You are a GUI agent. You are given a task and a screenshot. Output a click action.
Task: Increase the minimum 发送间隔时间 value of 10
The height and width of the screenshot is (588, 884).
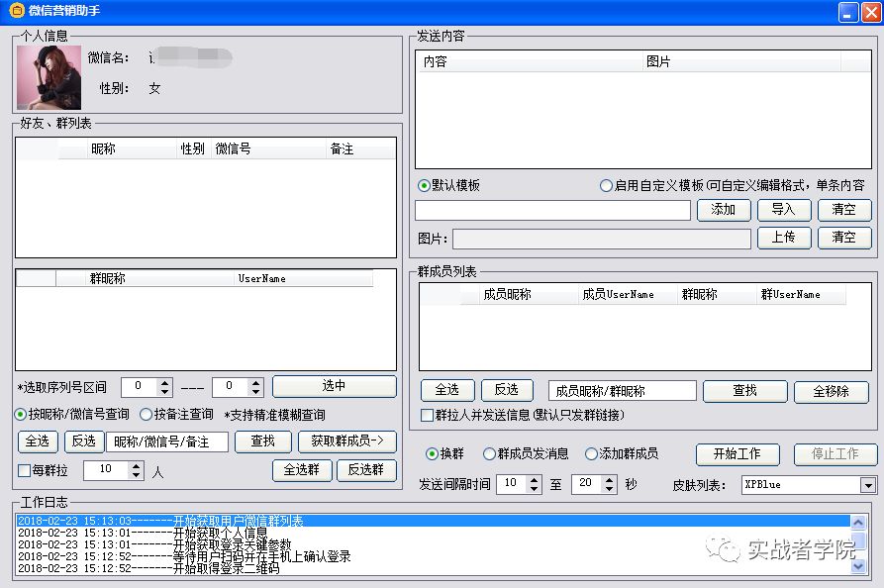click(534, 480)
